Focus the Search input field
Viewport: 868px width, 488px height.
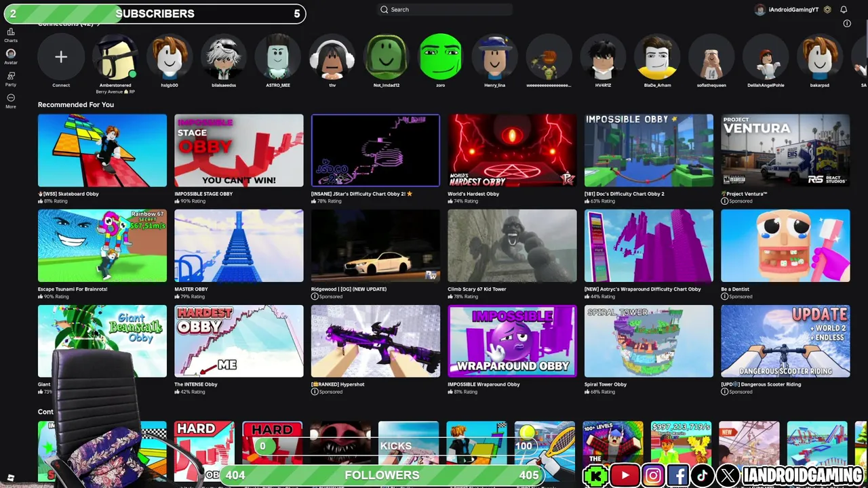[445, 9]
